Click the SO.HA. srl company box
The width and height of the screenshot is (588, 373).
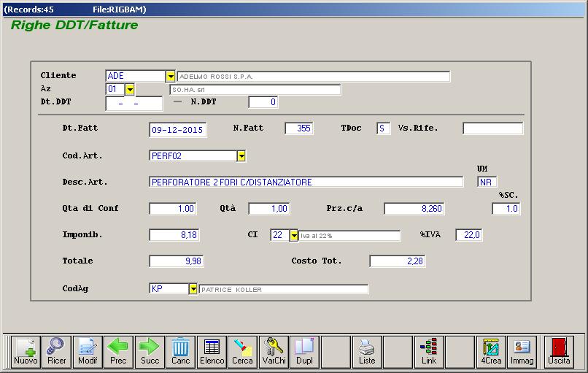point(255,90)
